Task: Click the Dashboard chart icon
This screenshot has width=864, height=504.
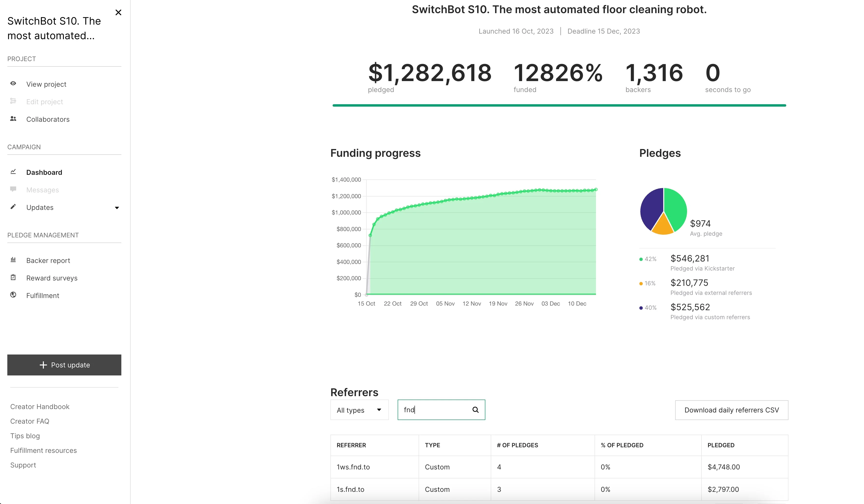Action: coord(13,172)
